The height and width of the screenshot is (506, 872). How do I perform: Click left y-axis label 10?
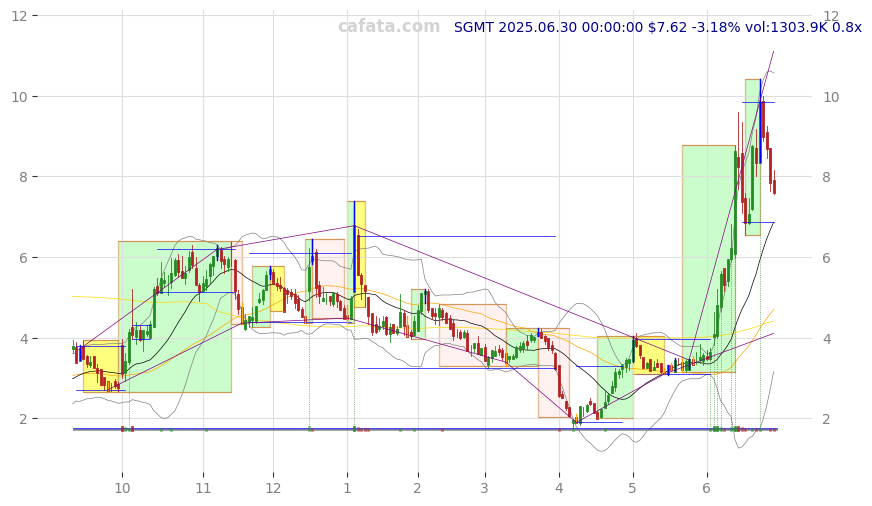(20, 97)
